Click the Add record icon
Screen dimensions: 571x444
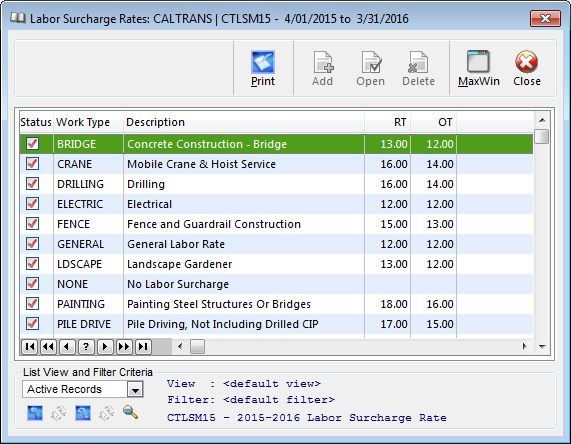(x=323, y=62)
